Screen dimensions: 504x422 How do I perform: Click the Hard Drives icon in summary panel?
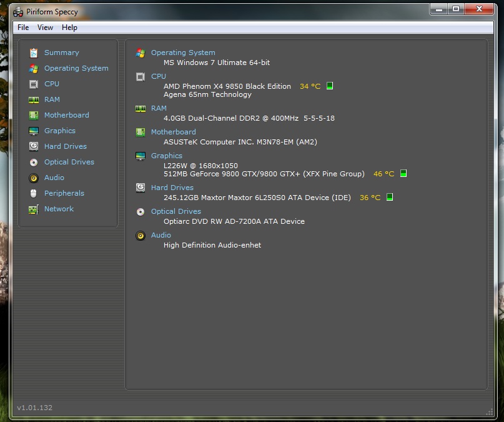[141, 188]
